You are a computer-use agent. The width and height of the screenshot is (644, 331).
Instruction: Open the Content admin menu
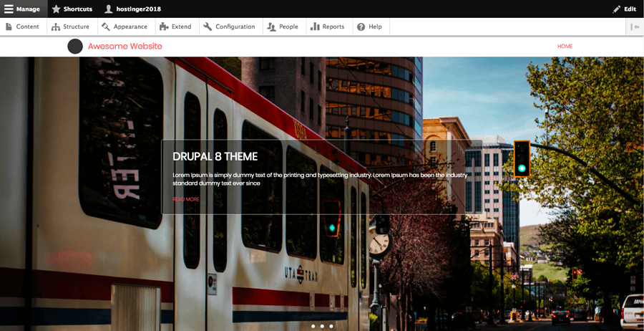click(x=23, y=27)
